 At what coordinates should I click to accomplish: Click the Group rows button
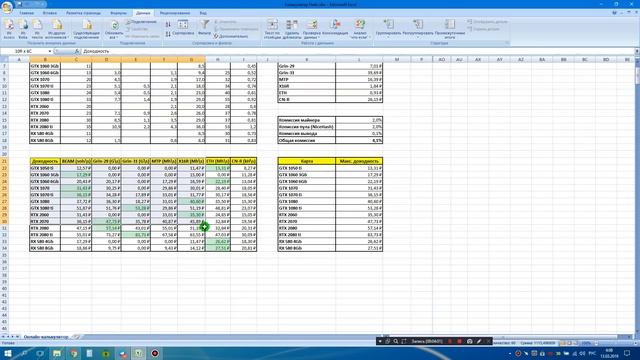pyautogui.click(x=388, y=28)
